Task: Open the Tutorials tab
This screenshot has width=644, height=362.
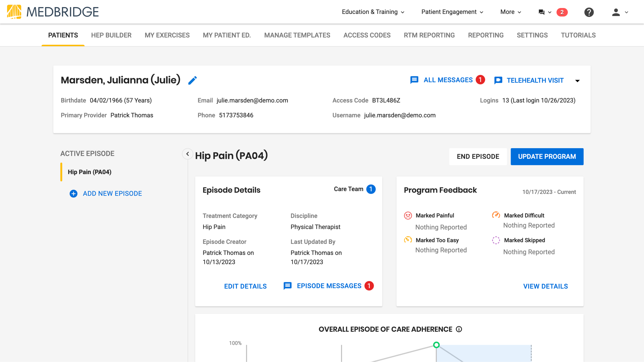Action: coord(578,35)
